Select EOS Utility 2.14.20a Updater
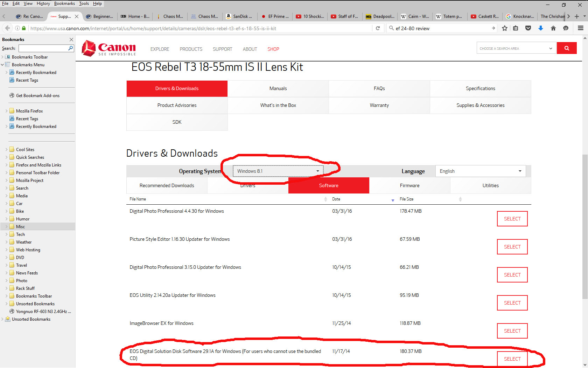 coord(512,303)
